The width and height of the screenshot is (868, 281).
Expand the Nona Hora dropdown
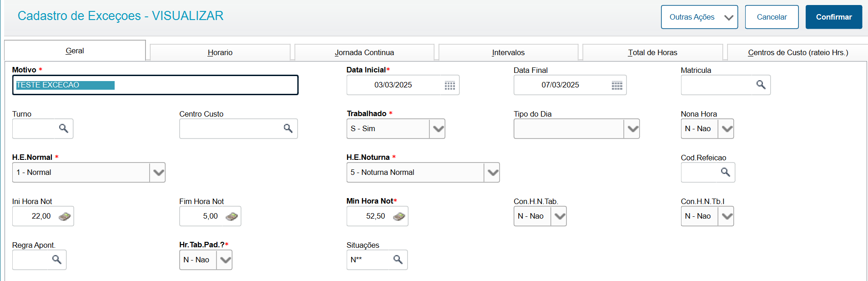point(726,129)
